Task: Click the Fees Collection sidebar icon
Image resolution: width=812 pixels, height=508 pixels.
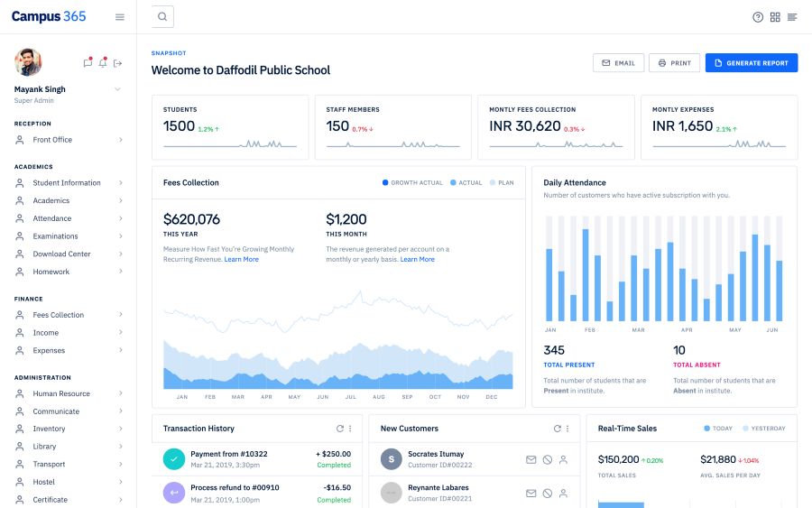Action: [20, 315]
